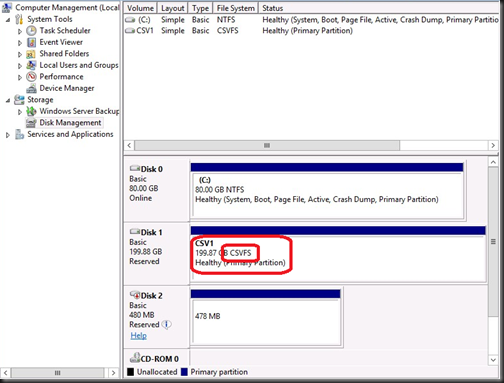The image size is (504, 383).
Task: Select Shared Folders in the tree
Action: point(64,54)
